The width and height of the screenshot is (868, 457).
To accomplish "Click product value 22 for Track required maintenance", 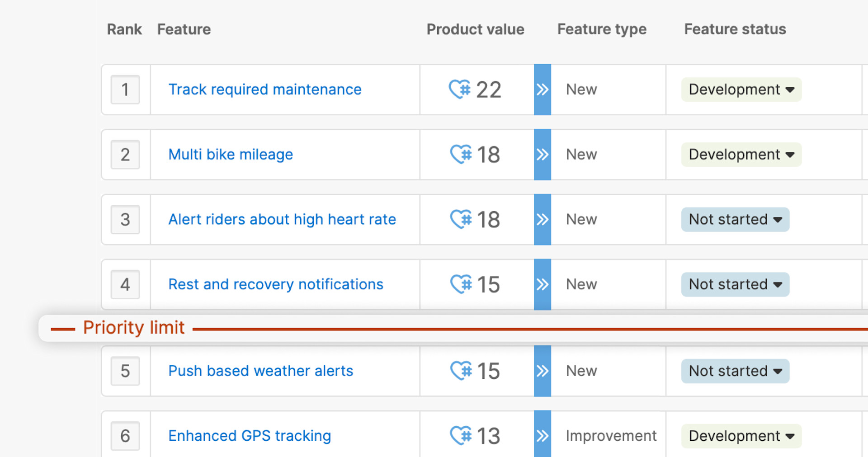I will [489, 90].
